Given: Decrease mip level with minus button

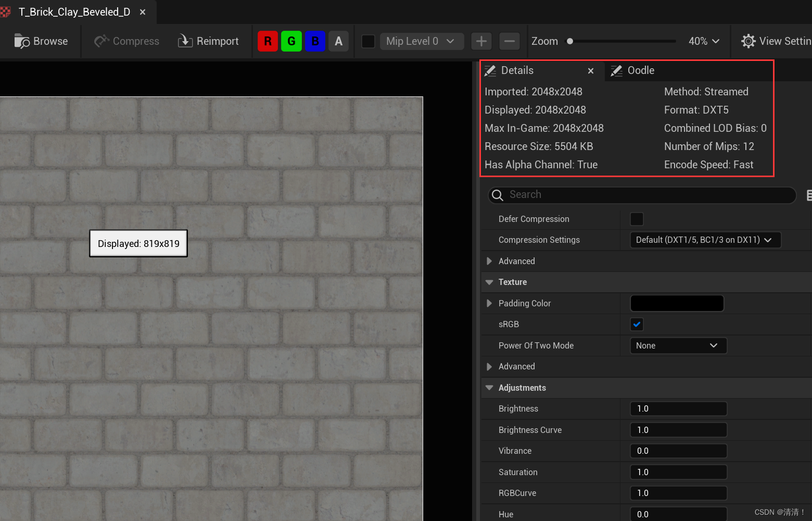Looking at the screenshot, I should tap(510, 41).
